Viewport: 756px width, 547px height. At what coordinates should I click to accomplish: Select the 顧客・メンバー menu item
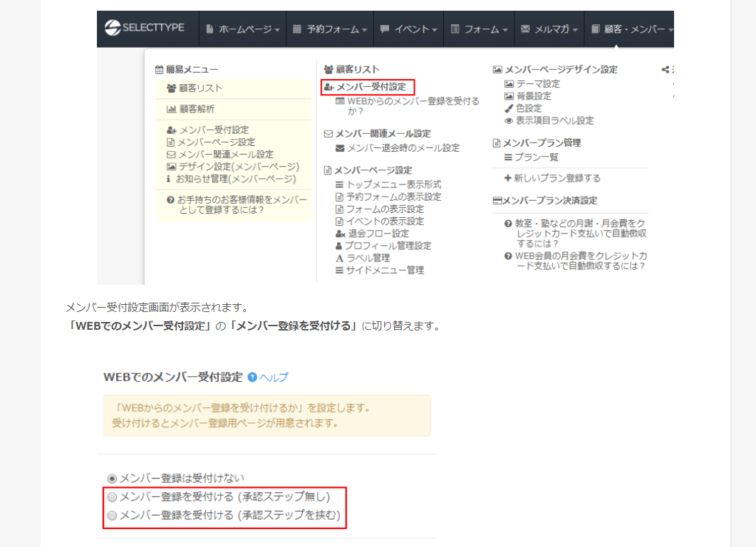pyautogui.click(x=633, y=28)
